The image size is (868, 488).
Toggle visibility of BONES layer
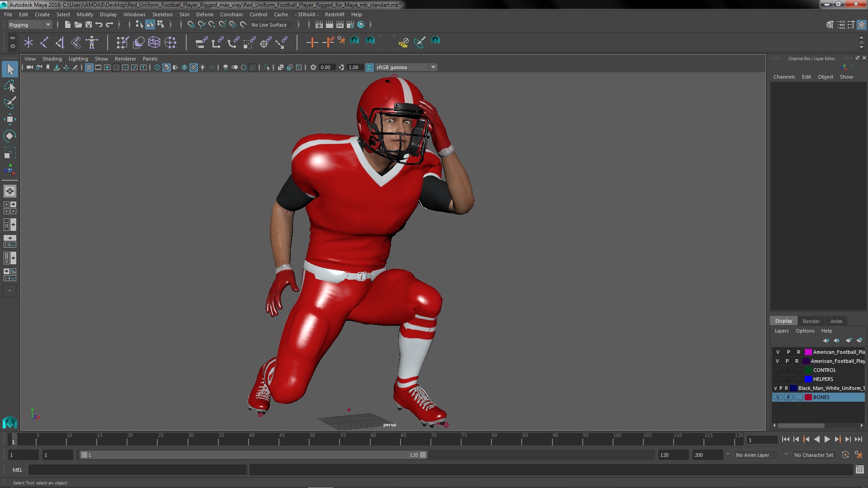tap(778, 397)
